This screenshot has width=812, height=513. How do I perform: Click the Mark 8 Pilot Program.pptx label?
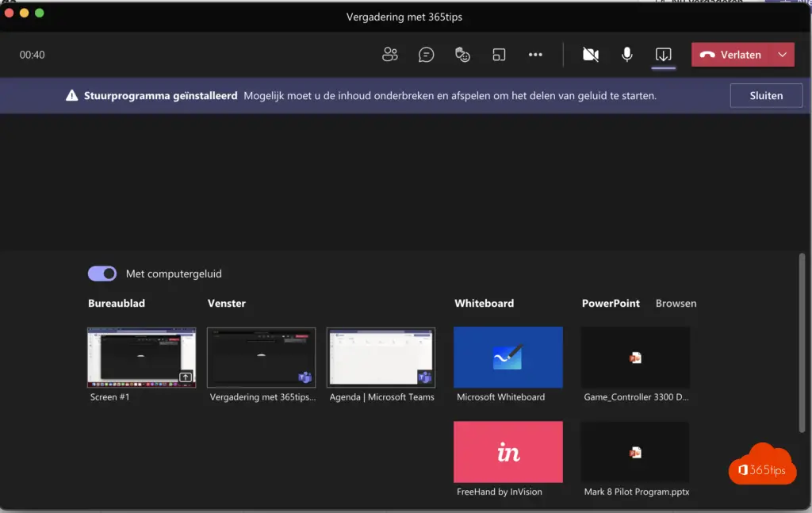[637, 492]
